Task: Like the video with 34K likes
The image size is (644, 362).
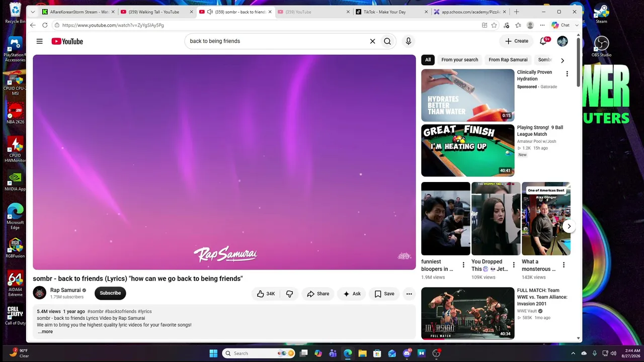Action: (266, 294)
